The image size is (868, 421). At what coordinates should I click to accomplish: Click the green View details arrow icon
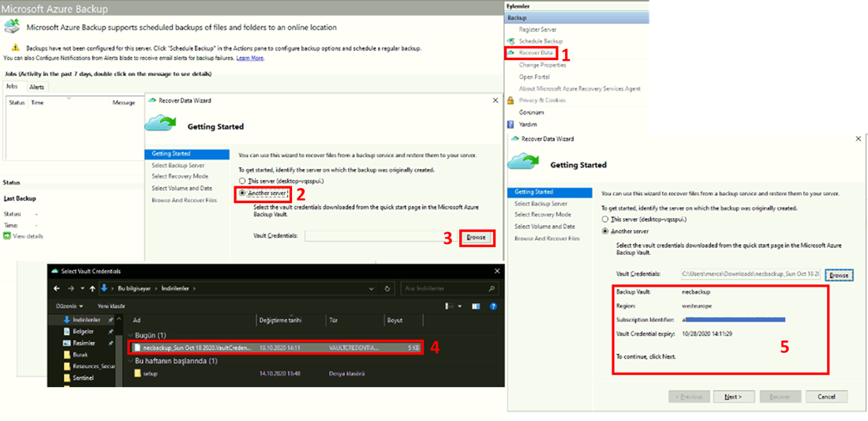(7, 236)
